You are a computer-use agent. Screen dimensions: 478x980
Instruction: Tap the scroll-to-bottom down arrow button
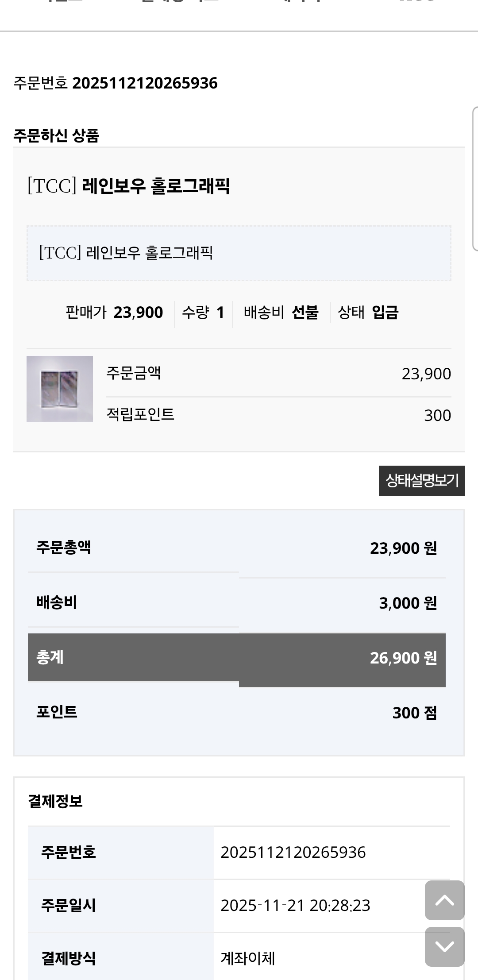coord(444,946)
